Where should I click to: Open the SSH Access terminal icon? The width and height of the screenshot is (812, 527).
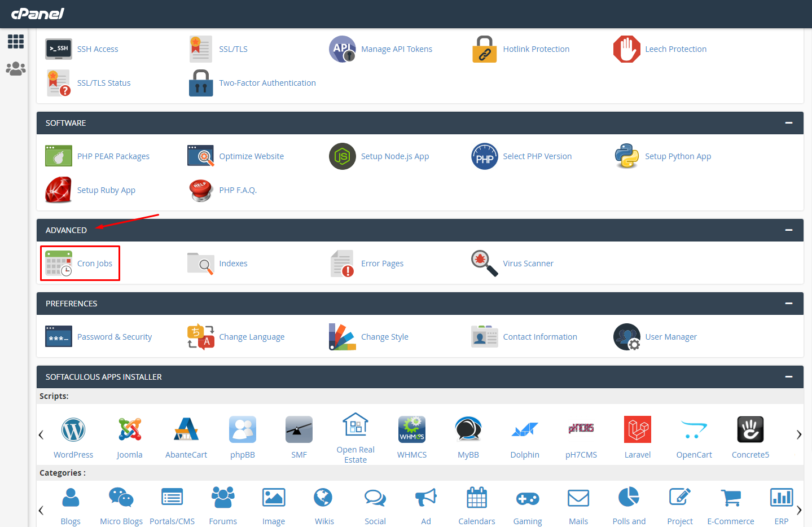click(59, 49)
